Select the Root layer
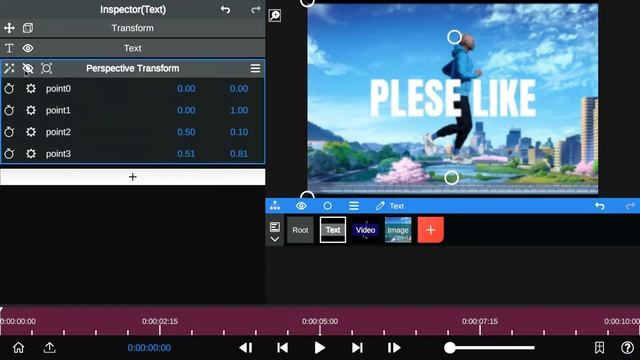 pyautogui.click(x=300, y=230)
